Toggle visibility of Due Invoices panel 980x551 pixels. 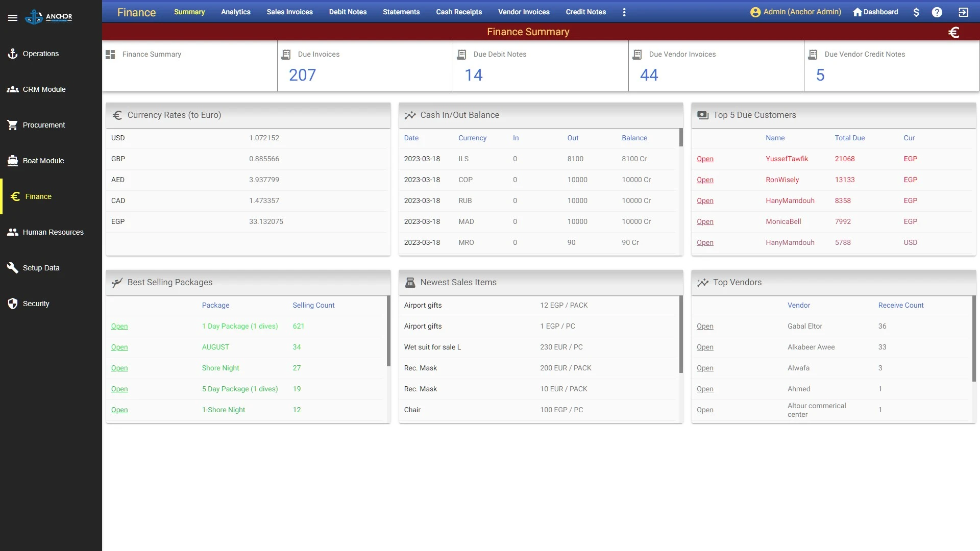click(x=286, y=54)
